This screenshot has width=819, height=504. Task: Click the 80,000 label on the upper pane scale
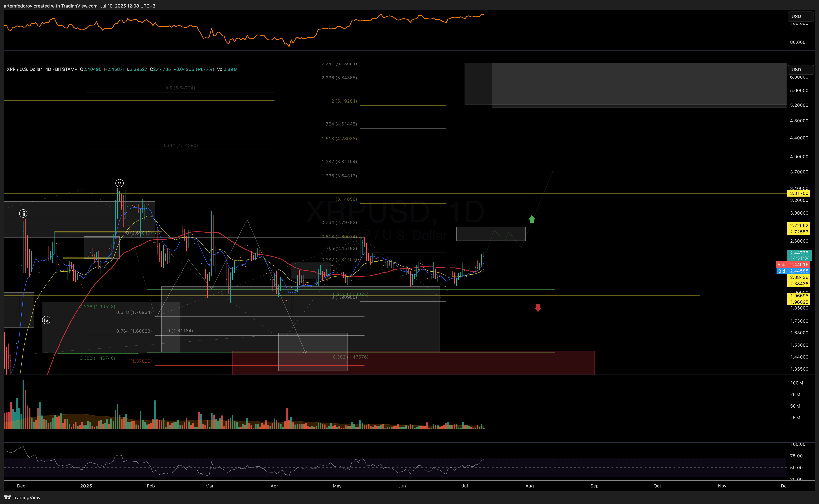tap(798, 42)
